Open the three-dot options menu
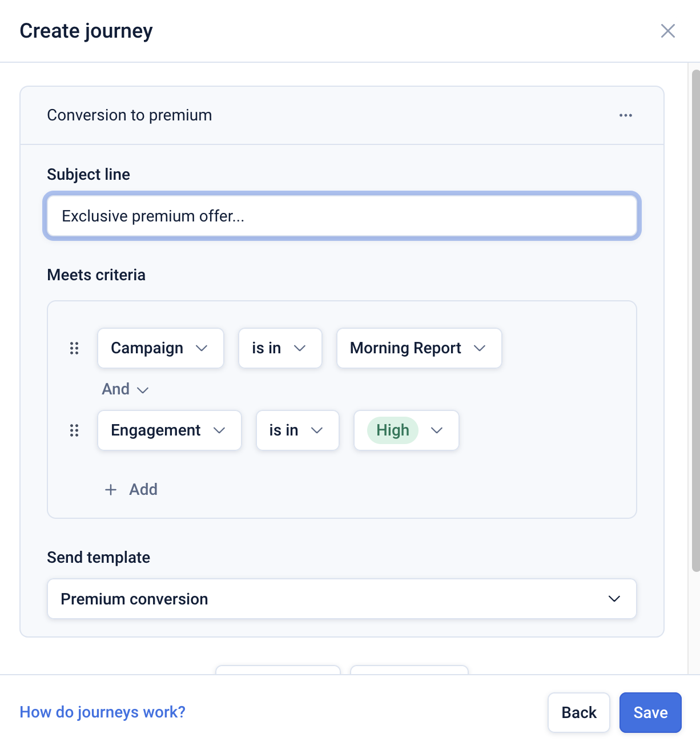Image resolution: width=700 pixels, height=750 pixels. (625, 115)
